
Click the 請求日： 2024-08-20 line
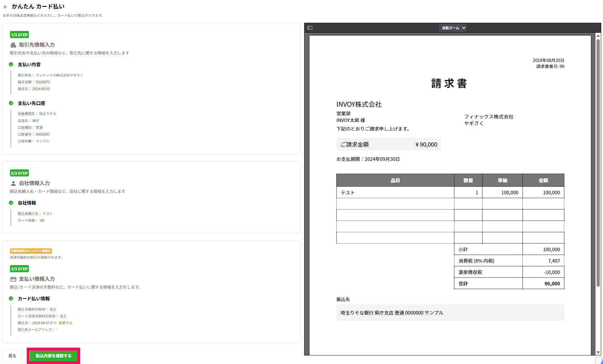[x=34, y=89]
